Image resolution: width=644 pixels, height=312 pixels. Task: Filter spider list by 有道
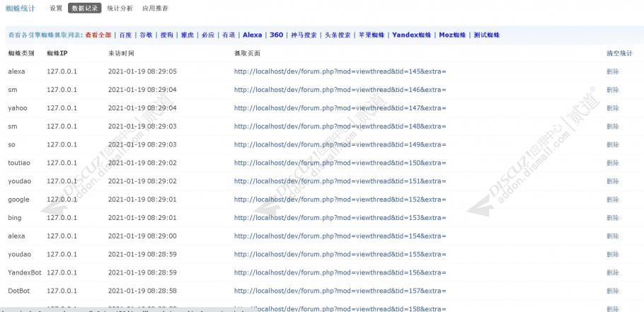point(229,35)
